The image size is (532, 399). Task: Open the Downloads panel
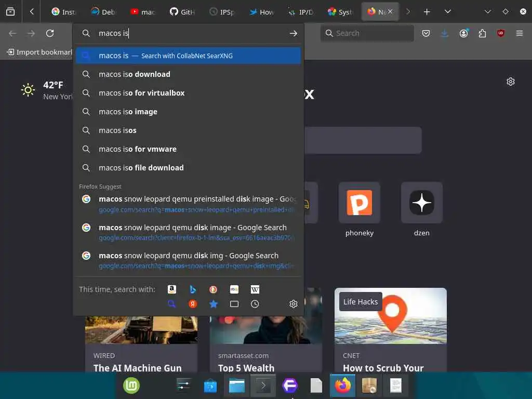(x=445, y=33)
